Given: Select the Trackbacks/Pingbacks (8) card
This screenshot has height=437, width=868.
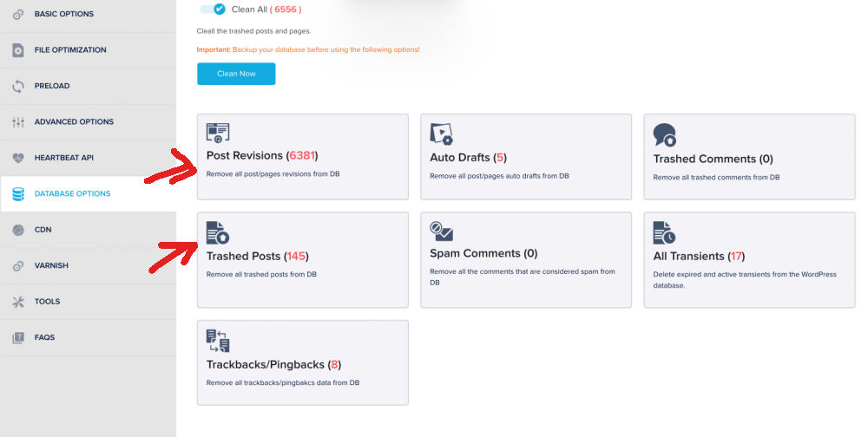Looking at the screenshot, I should click(303, 363).
